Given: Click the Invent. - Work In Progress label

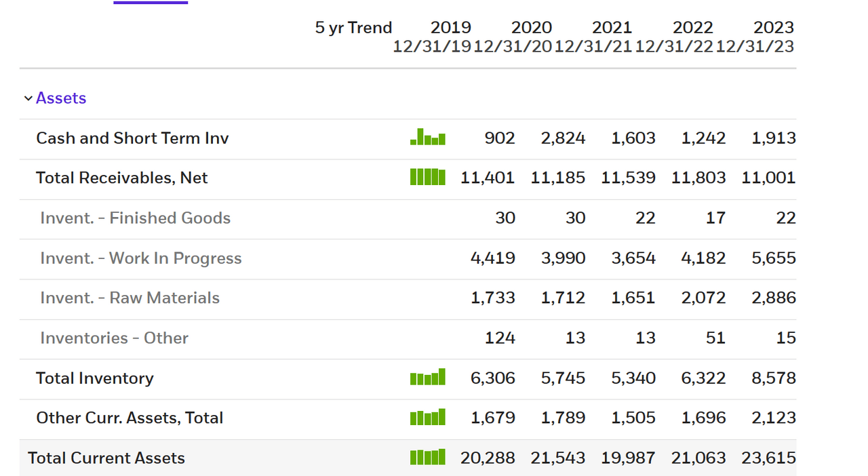Looking at the screenshot, I should pyautogui.click(x=141, y=258).
